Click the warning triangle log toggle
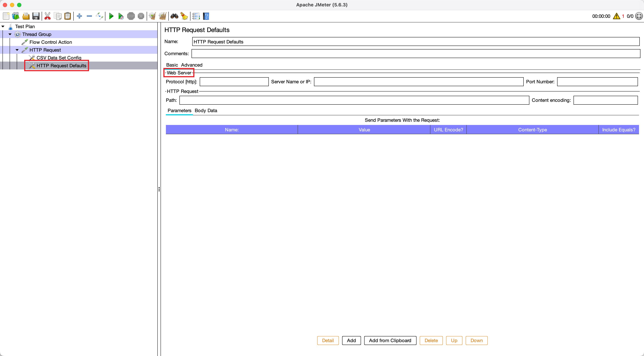644x356 pixels. (616, 16)
